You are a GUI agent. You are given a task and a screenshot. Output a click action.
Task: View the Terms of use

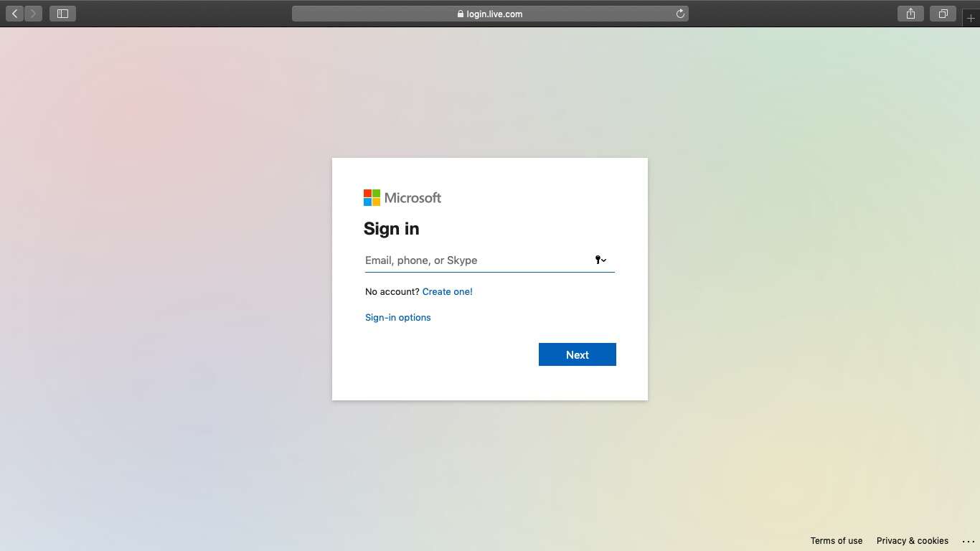point(837,541)
